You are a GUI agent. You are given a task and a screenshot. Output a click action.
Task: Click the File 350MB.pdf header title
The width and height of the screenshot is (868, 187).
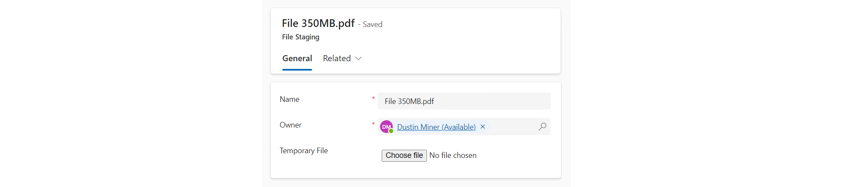pyautogui.click(x=318, y=23)
